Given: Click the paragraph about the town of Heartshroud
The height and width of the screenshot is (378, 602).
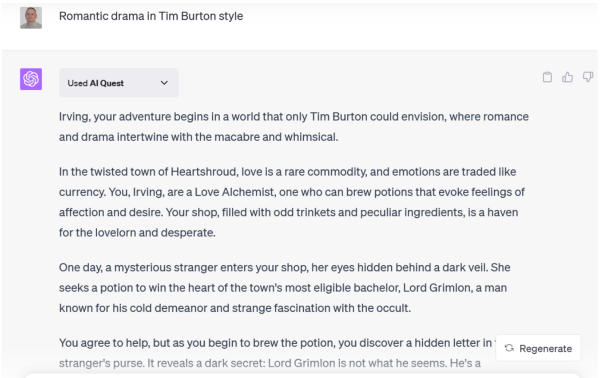Looking at the screenshot, I should coord(292,202).
